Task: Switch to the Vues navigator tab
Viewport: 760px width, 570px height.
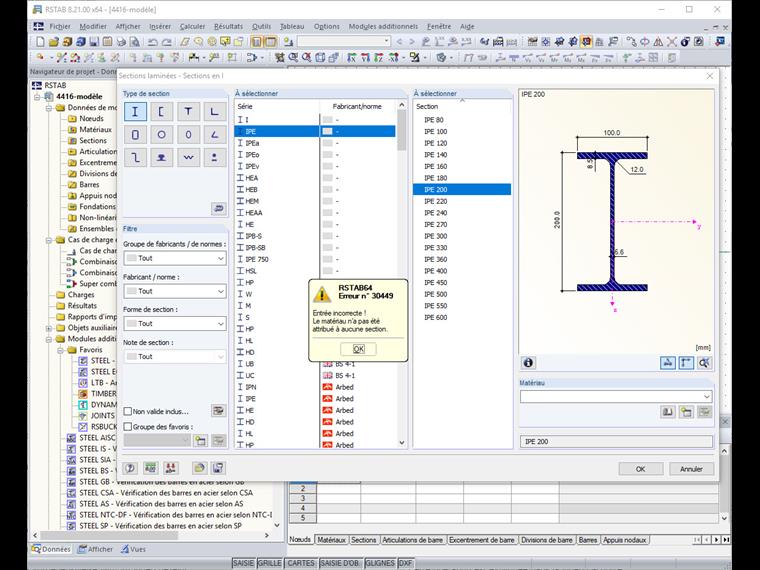Action: click(x=133, y=549)
